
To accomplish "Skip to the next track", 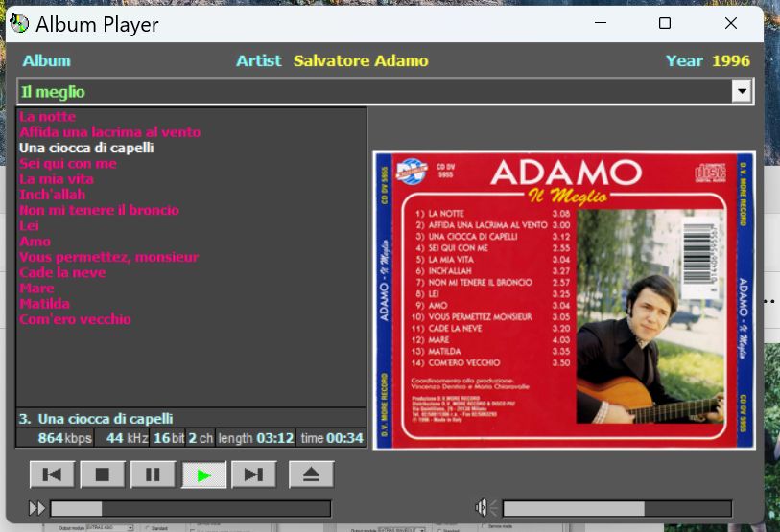I will coord(253,474).
